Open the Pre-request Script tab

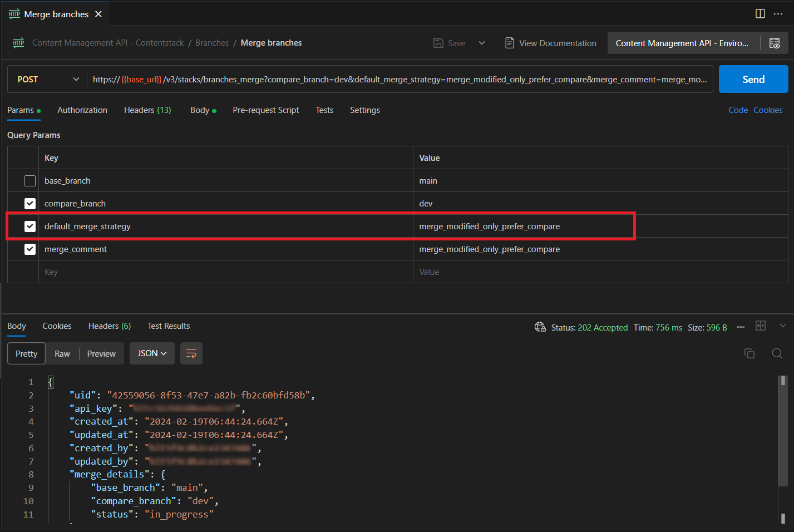[266, 110]
